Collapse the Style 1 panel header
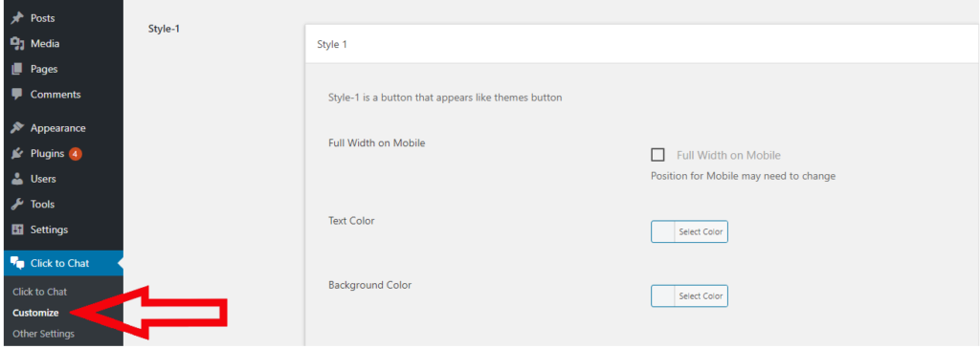 pyautogui.click(x=641, y=44)
